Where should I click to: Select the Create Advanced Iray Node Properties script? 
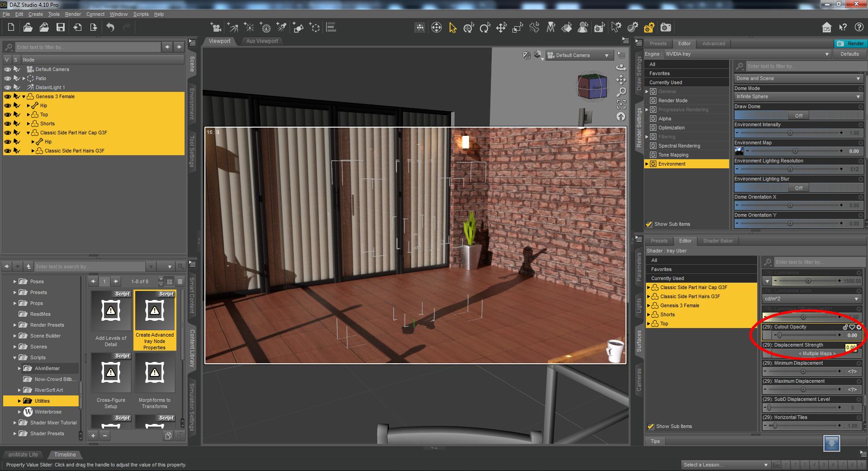pyautogui.click(x=155, y=320)
